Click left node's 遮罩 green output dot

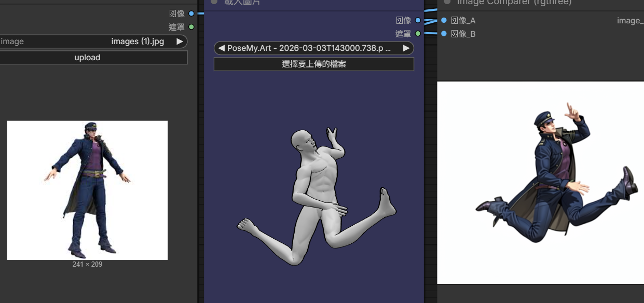[191, 27]
